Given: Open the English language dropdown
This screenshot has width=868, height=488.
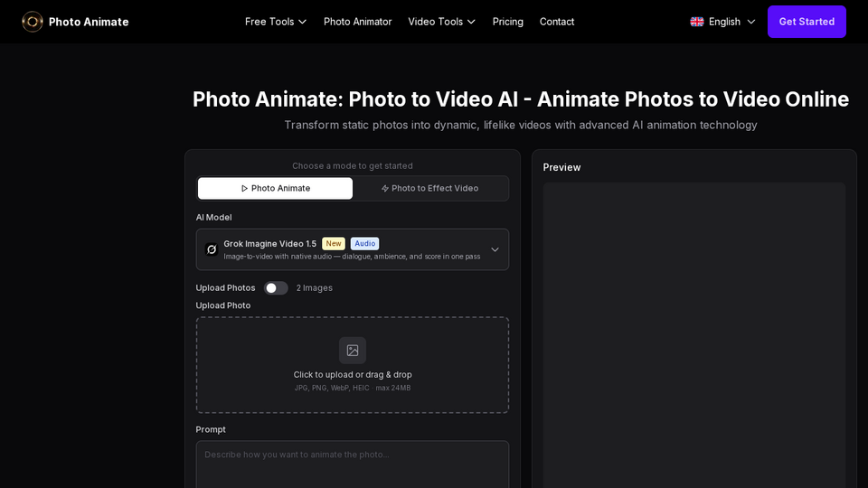Looking at the screenshot, I should click(723, 22).
